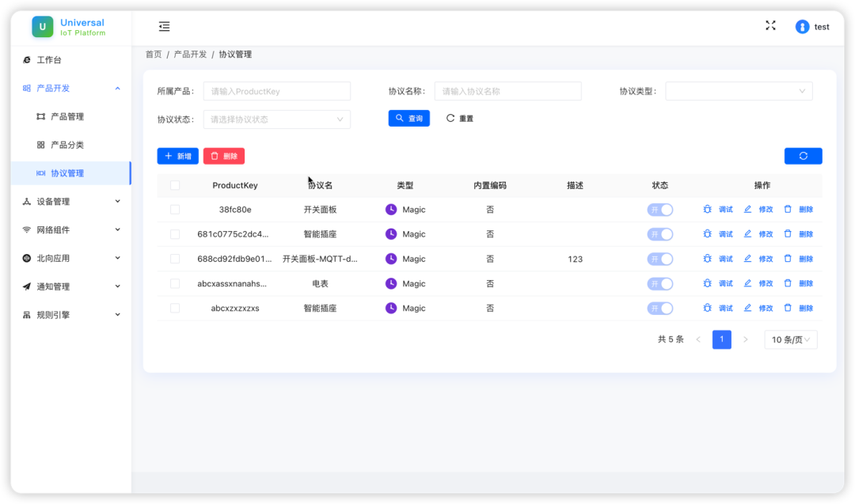The image size is (855, 504).
Task: Click the blue refresh table icon button
Action: tap(803, 156)
